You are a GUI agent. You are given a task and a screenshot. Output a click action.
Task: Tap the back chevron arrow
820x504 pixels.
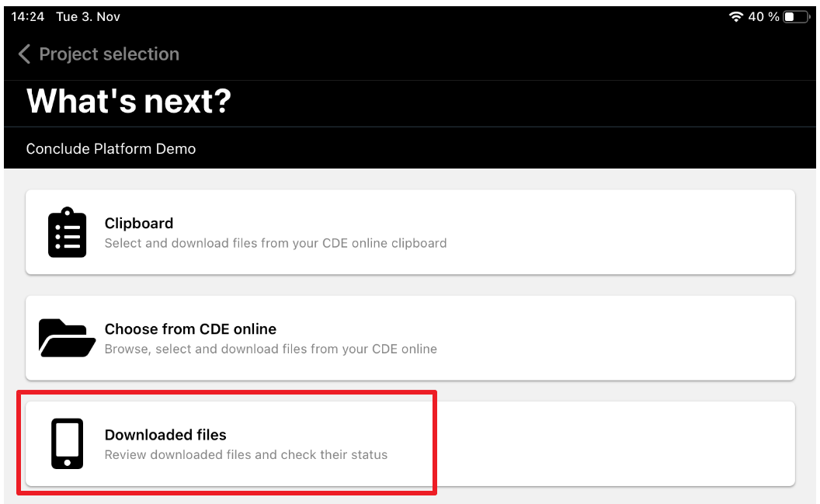click(x=24, y=54)
